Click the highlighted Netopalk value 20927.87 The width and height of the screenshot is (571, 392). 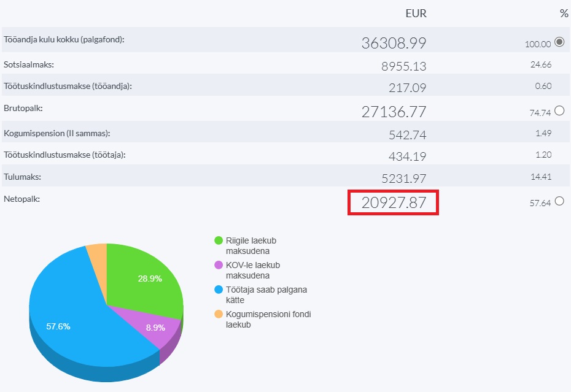(393, 202)
